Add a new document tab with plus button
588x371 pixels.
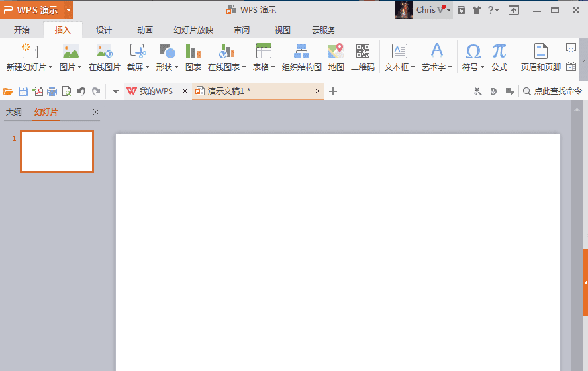[x=333, y=91]
